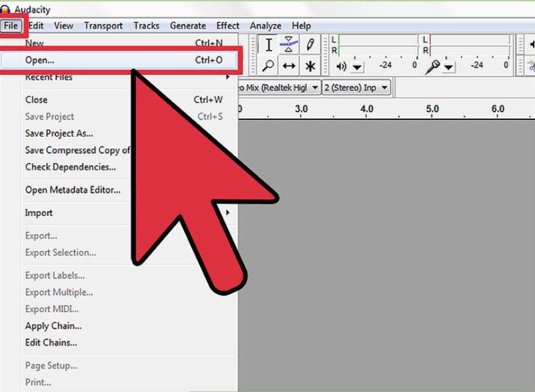This screenshot has width=535, height=392.
Task: Open the View menu
Action: 63,26
